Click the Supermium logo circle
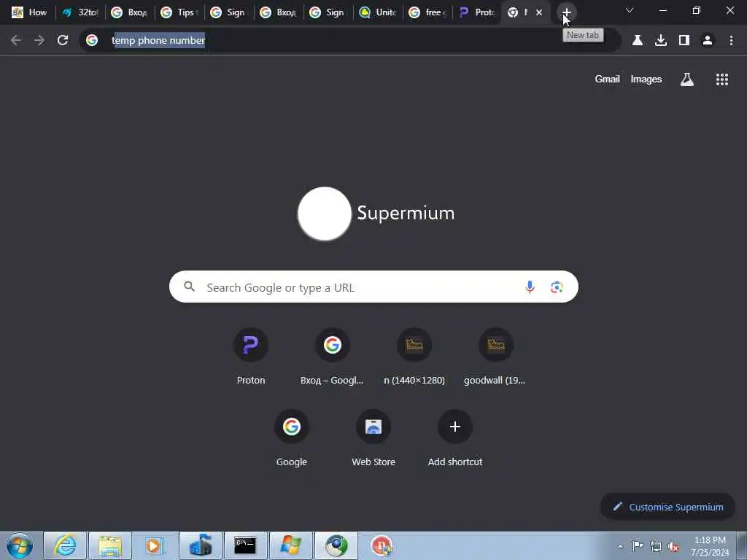The image size is (747, 560). [x=325, y=214]
